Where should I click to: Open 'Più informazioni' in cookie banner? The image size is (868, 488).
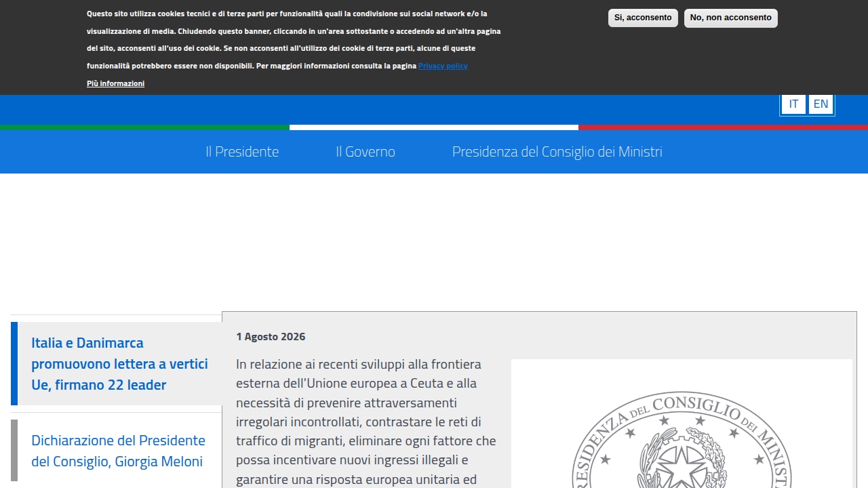(115, 83)
